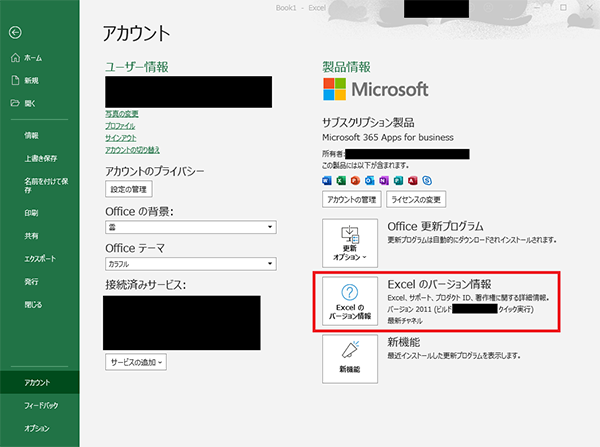
Task: Open フィードバック in the sidebar
Action: (41, 405)
